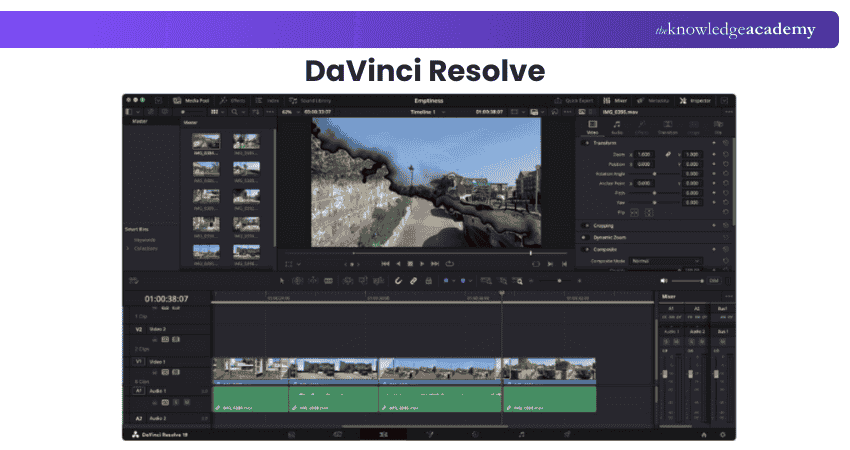Open the Media Pool panel
Viewport: 850px width, 450px height.
(x=191, y=100)
